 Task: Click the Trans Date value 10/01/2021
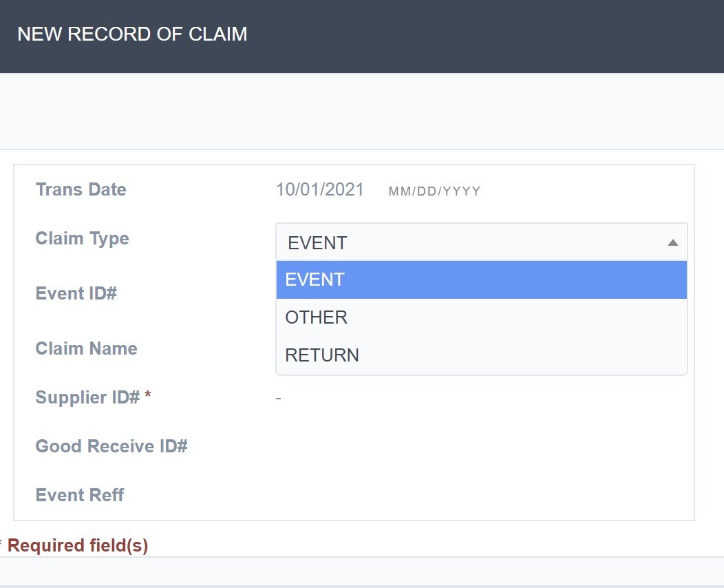tap(320, 190)
